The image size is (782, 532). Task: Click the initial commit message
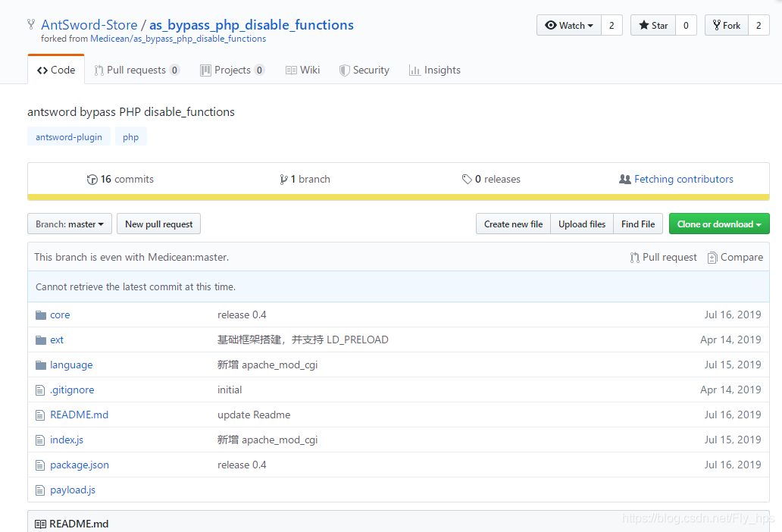230,390
